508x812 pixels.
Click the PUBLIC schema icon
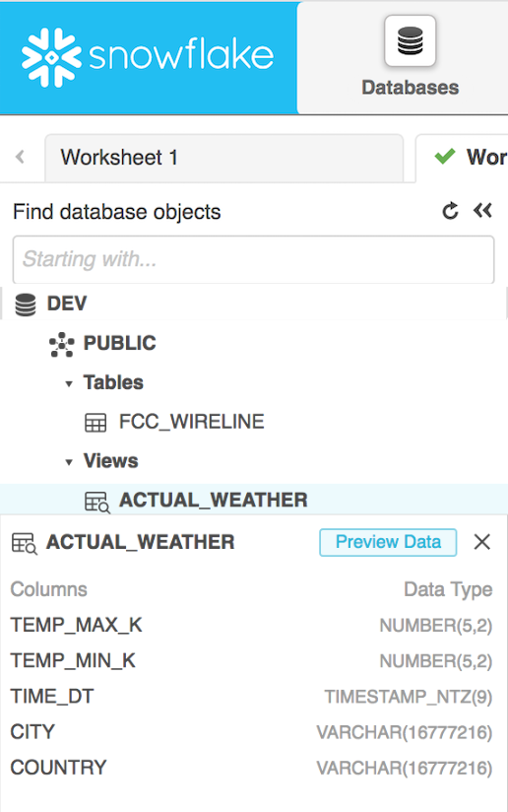click(62, 344)
